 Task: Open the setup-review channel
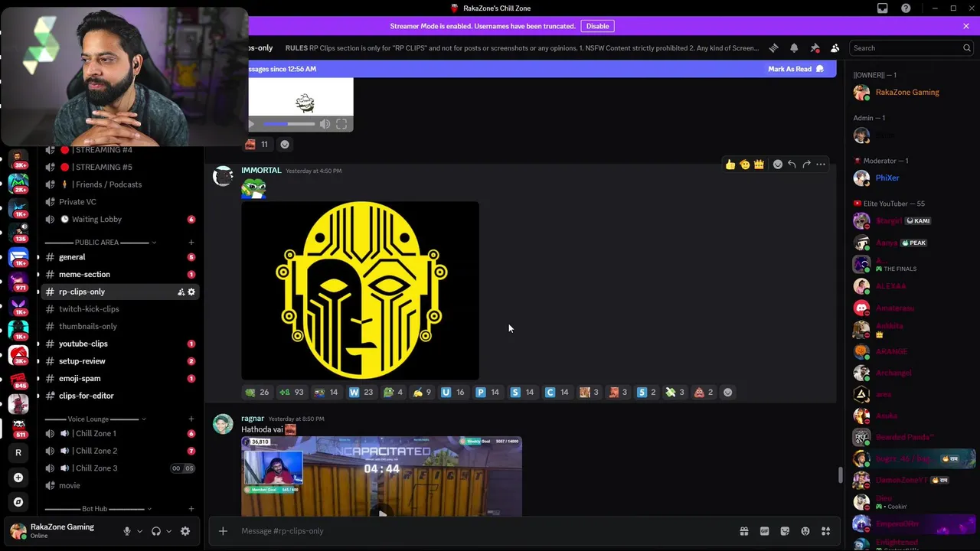point(120,361)
